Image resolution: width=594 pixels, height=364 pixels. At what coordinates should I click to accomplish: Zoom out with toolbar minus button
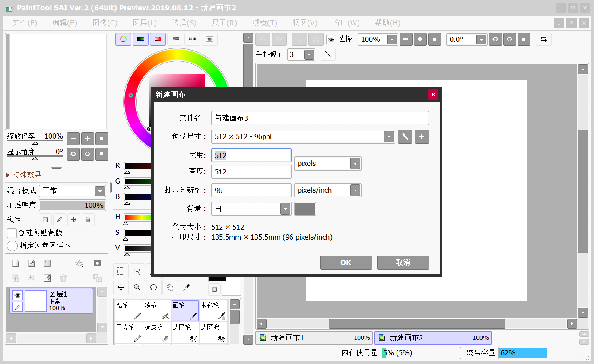click(406, 40)
